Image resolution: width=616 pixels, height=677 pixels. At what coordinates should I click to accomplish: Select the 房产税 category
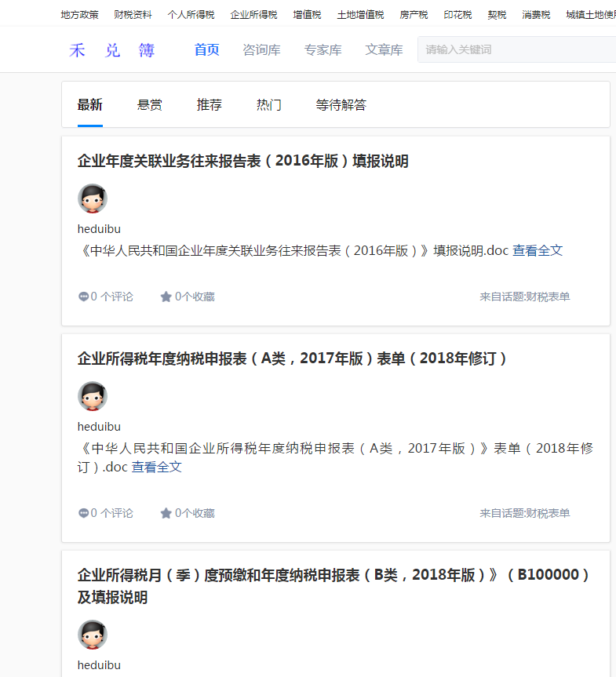[x=414, y=15]
